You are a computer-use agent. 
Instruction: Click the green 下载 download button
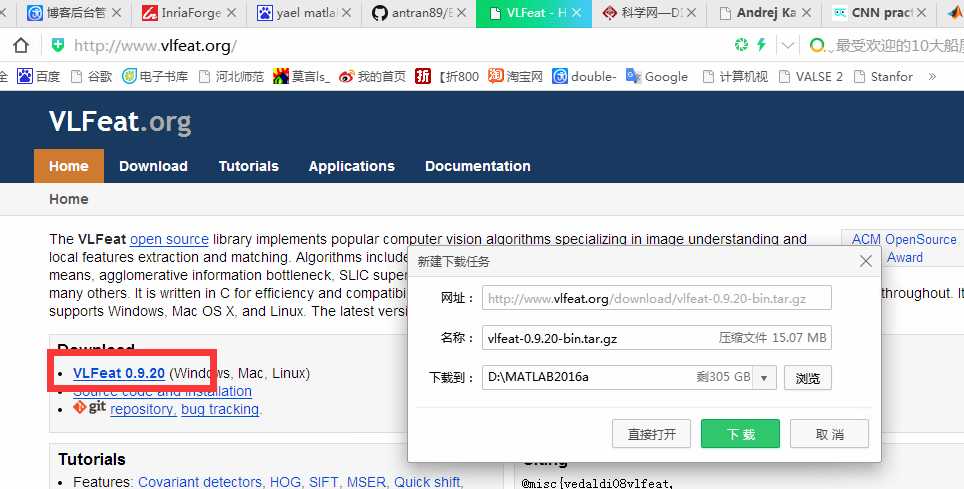pyautogui.click(x=740, y=434)
